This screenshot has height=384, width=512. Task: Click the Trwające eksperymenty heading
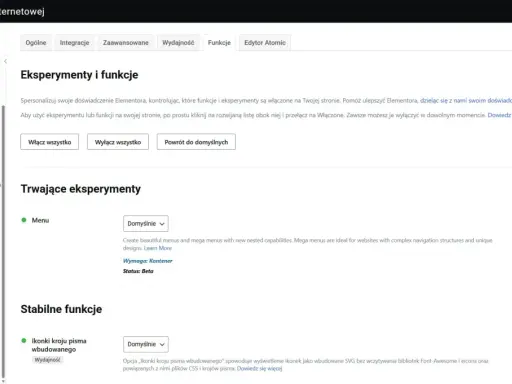(81, 189)
